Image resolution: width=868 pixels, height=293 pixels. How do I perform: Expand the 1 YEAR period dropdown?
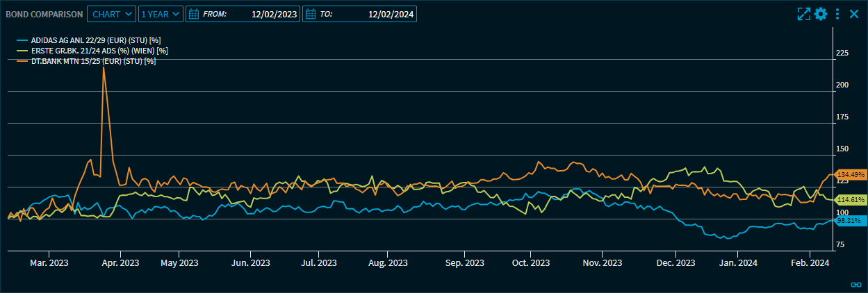click(x=161, y=14)
